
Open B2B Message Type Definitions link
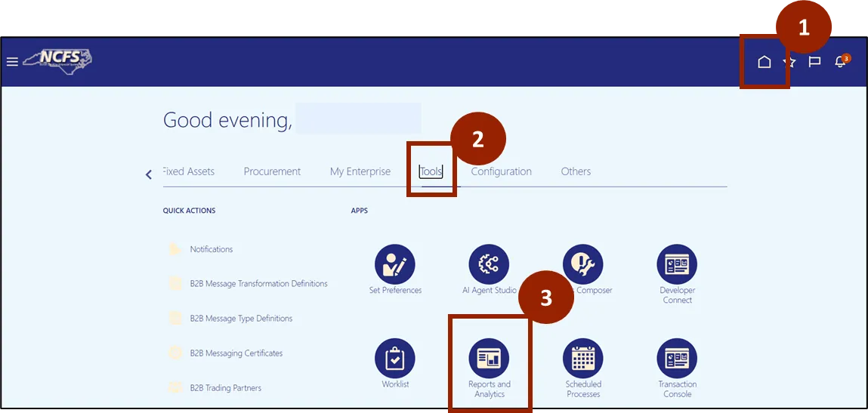(x=241, y=319)
